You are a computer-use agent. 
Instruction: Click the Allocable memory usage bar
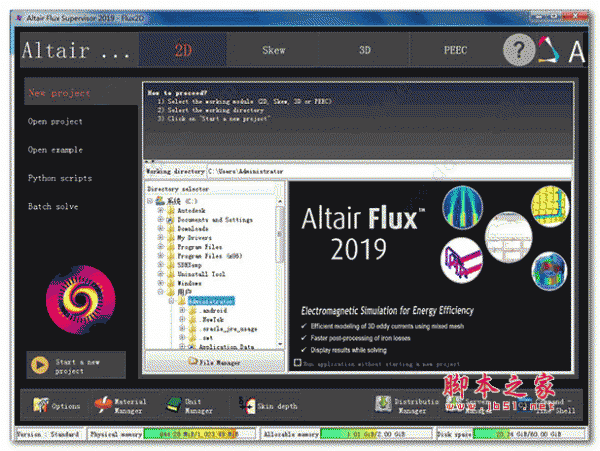tap(376, 434)
